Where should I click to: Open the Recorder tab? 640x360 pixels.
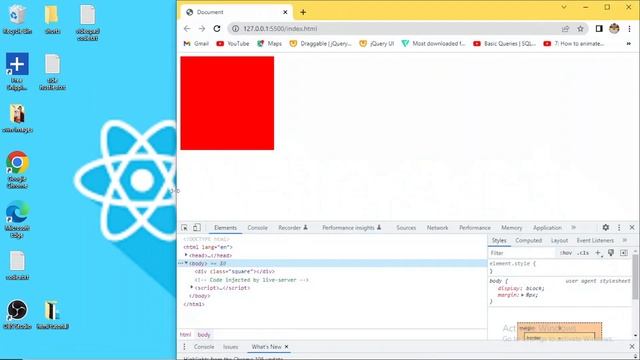[x=293, y=228]
